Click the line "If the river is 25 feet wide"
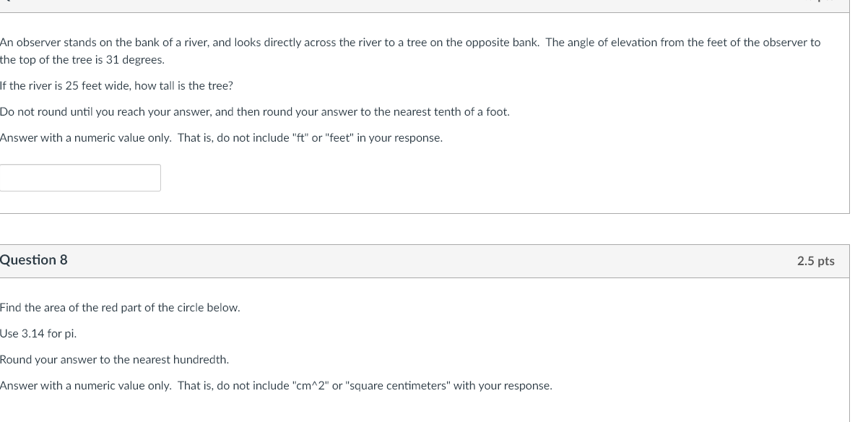 116,86
